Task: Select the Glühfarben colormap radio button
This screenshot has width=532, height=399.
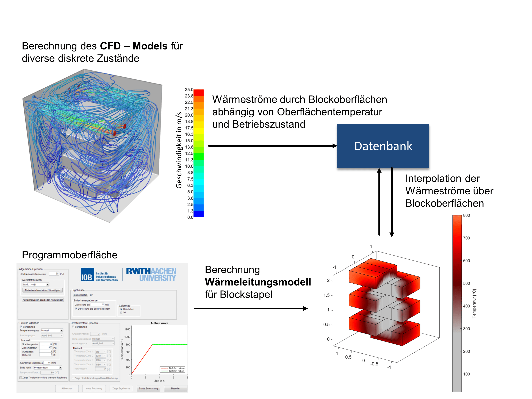Action: click(121, 309)
